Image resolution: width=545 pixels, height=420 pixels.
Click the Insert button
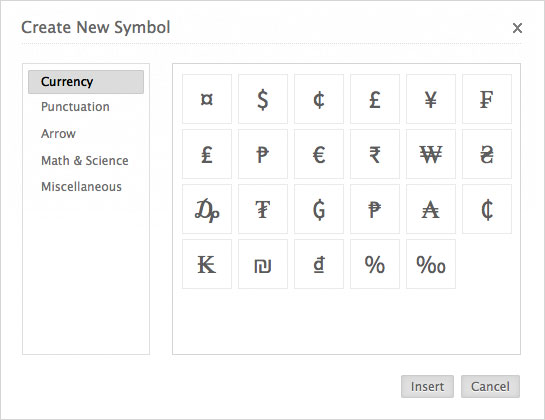pos(427,386)
